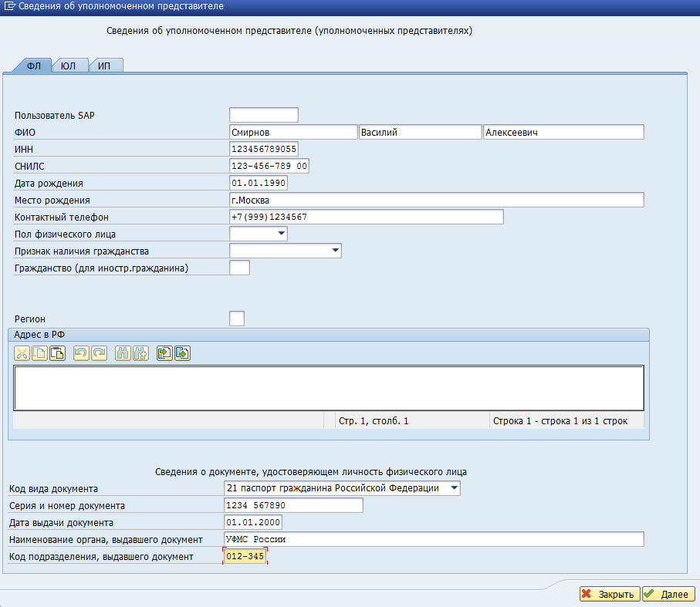
Task: Click the Redo arrow in address editor
Action: tap(98, 353)
